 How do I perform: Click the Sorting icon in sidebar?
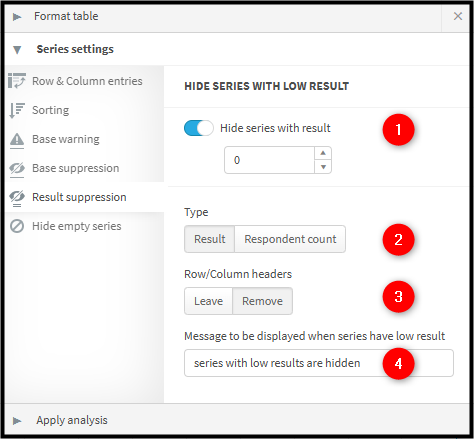[17, 110]
